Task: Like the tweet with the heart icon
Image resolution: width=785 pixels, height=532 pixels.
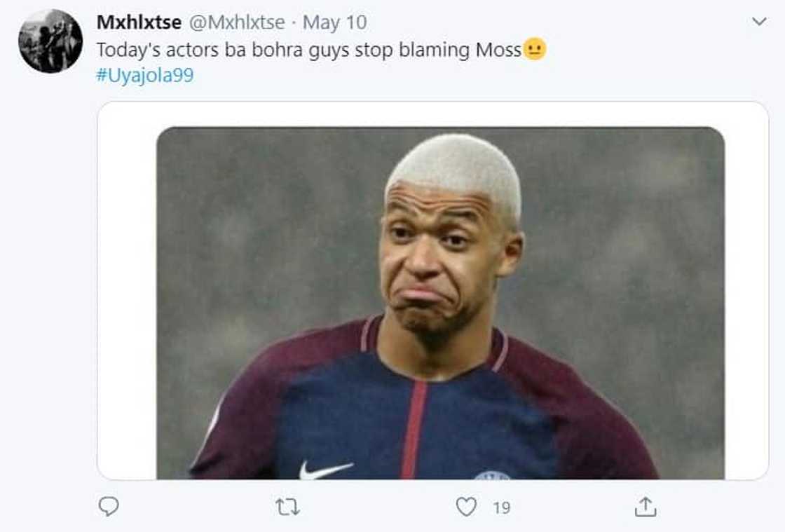Action: tap(466, 506)
